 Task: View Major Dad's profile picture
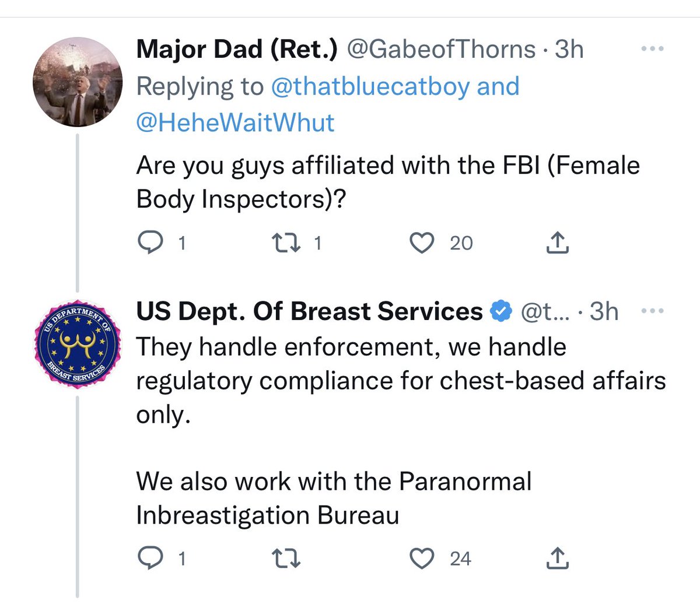point(77,85)
